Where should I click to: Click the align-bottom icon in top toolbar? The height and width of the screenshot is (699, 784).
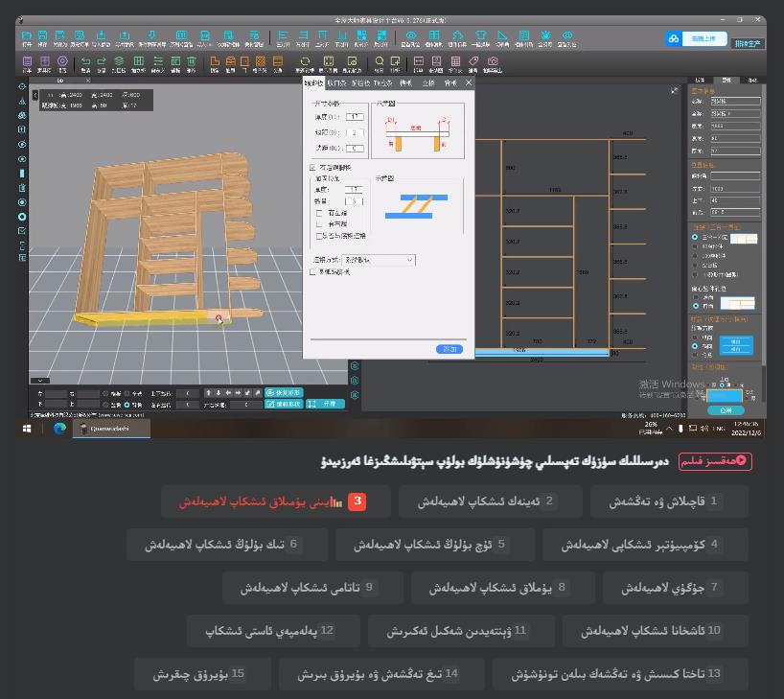pos(342,35)
